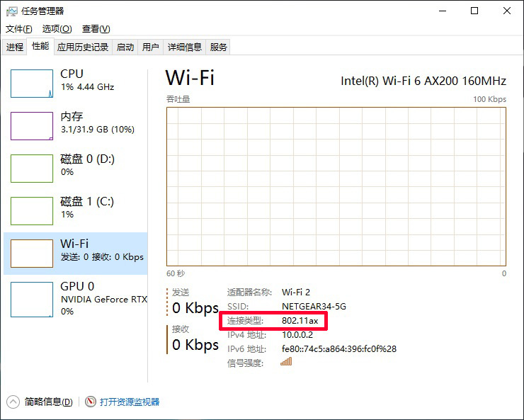Viewport: 524px width, 420px height.
Task: Click the 3.1/31.9 GB (10%) memory text
Action: tap(98, 130)
